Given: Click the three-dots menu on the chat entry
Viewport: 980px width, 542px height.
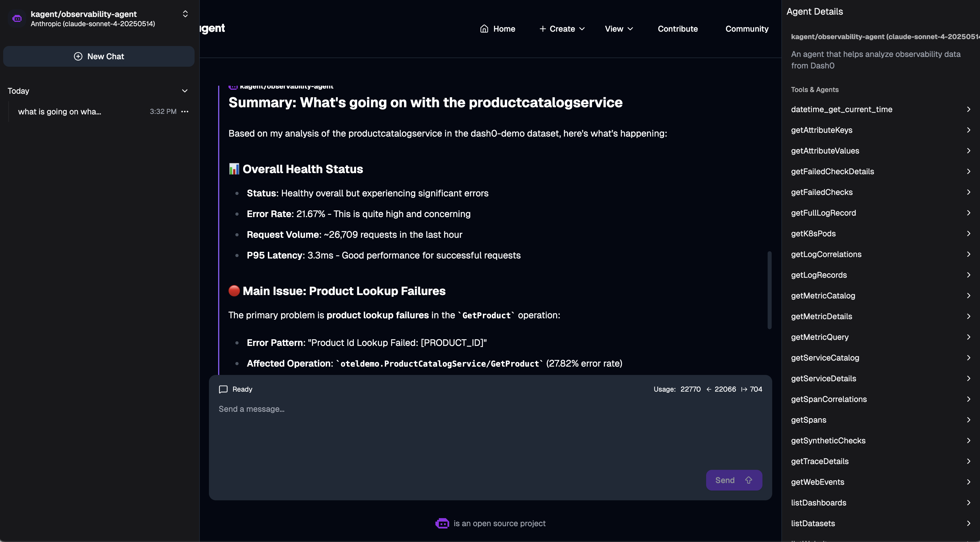Looking at the screenshot, I should (185, 112).
